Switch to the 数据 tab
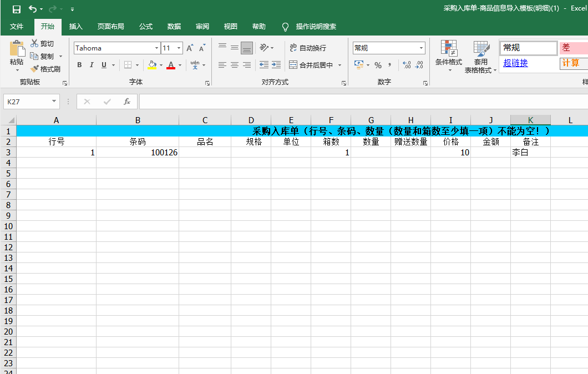 pos(174,26)
